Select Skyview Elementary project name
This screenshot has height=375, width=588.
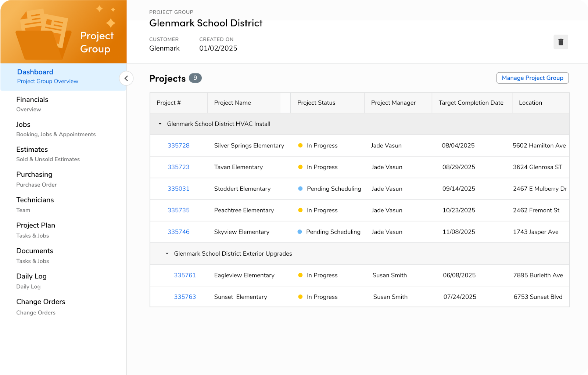pyautogui.click(x=242, y=232)
